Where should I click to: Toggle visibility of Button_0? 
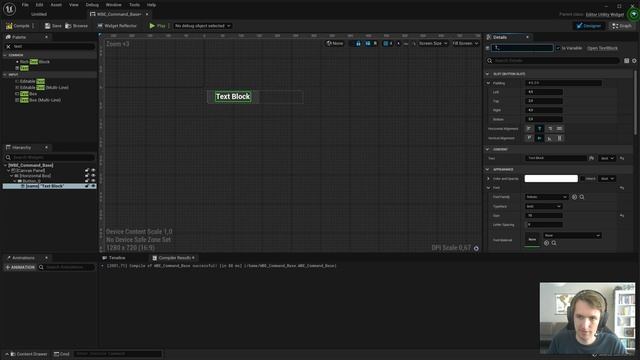(x=93, y=181)
